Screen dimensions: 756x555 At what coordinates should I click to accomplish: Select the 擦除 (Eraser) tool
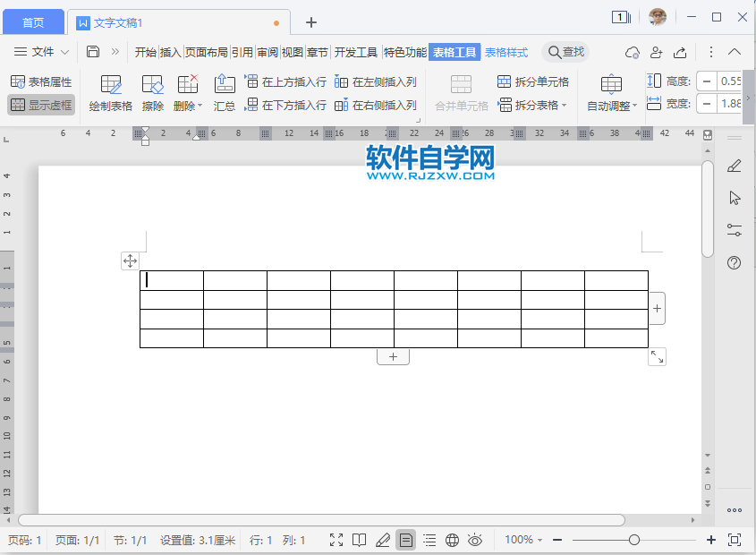point(152,92)
